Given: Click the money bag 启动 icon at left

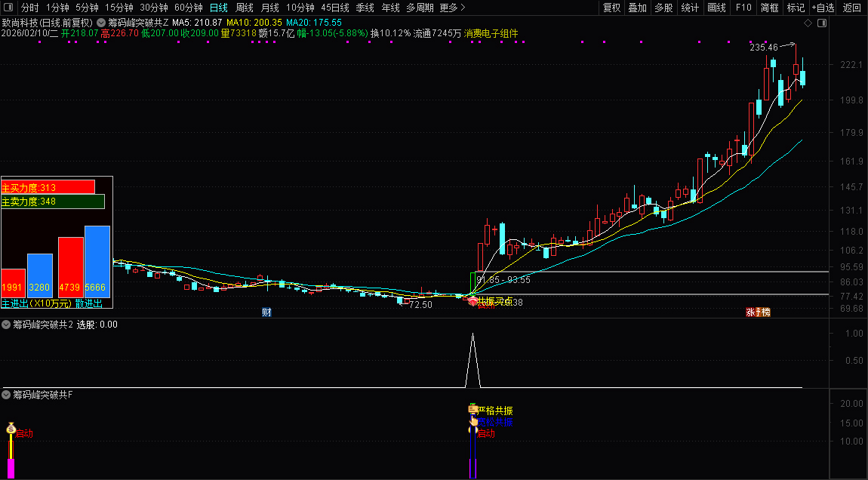Looking at the screenshot, I should (11, 428).
